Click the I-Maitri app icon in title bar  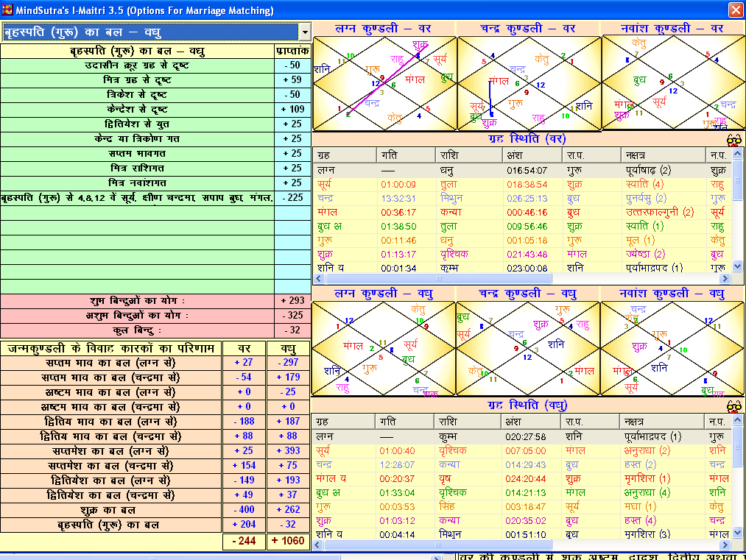pyautogui.click(x=7, y=10)
